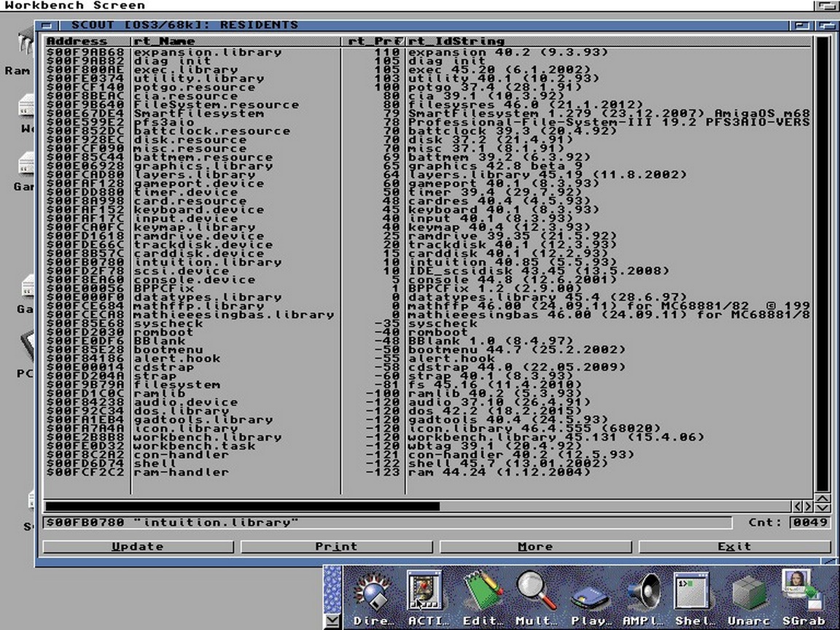Select the SmartFilesystem row

[427, 113]
